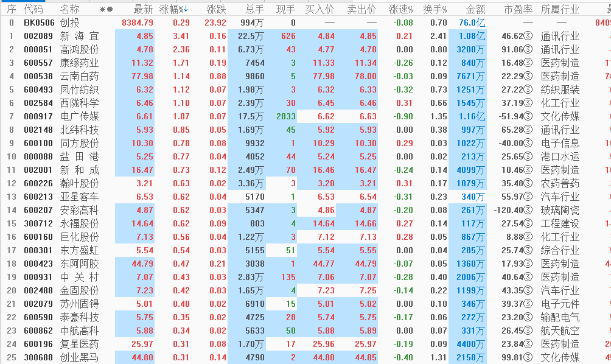Click the 名称 column header
The image size is (611, 364).
pos(70,9)
